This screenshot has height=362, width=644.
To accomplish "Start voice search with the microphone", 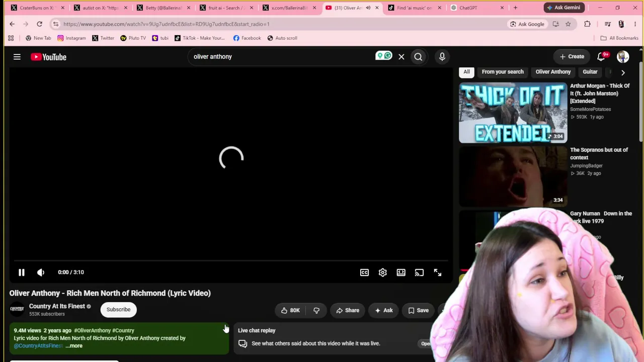I will [x=442, y=57].
